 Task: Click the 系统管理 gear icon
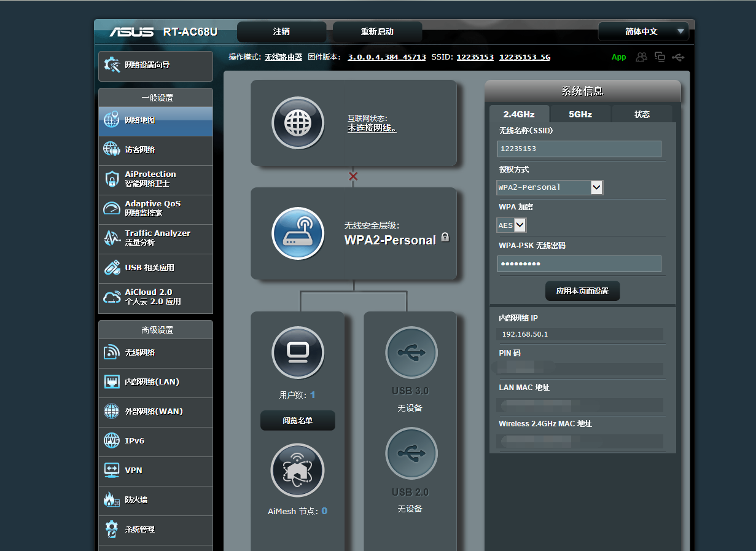pos(111,529)
